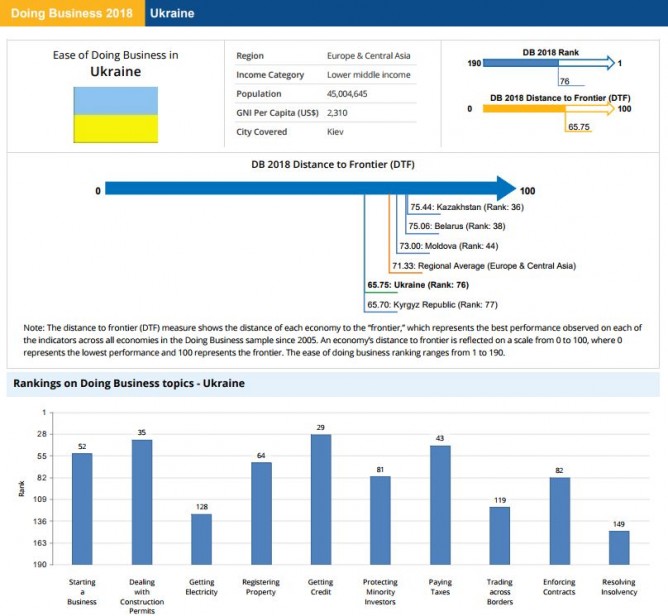The width and height of the screenshot is (668, 616).
Task: Click the Resolving Insolvency bar ranked 149
Action: click(619, 547)
